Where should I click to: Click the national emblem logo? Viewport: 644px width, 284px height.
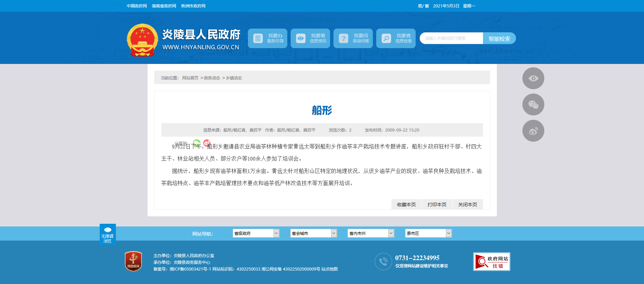point(142,40)
